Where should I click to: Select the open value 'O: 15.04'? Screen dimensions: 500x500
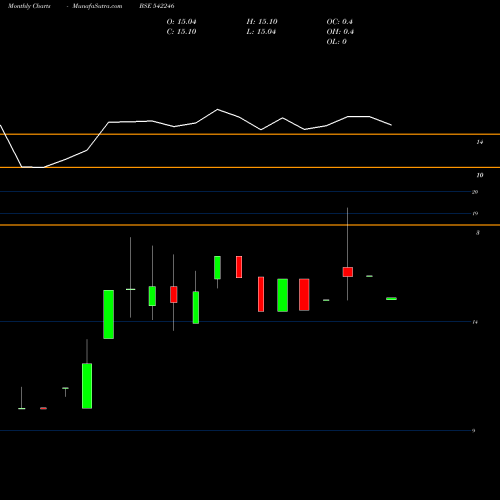[x=181, y=22]
